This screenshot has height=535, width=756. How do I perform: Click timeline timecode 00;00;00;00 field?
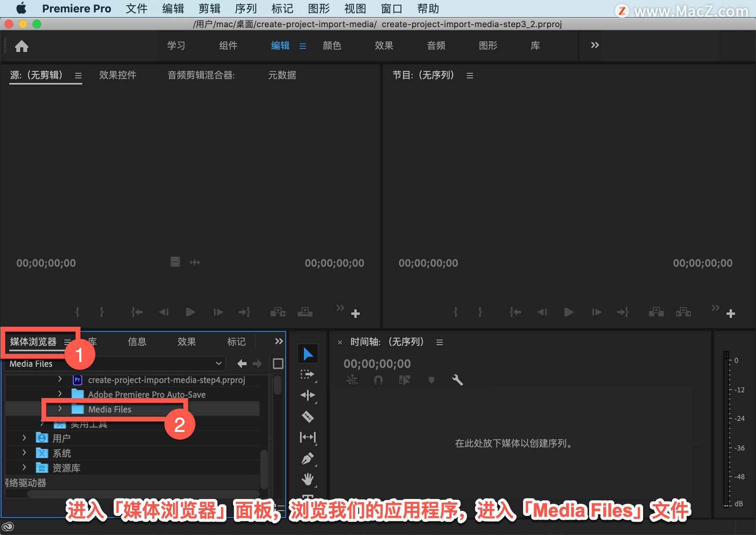[x=377, y=364]
